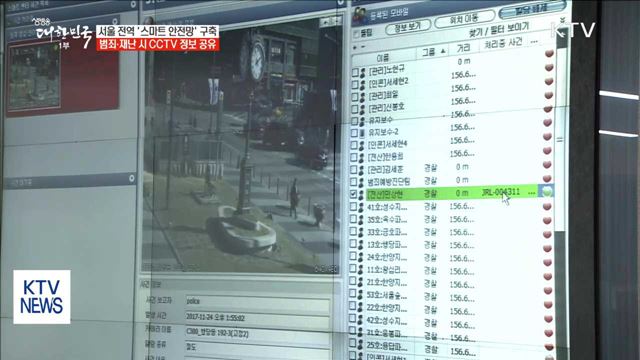Click the highlighted top-right pill button
This screenshot has width=640, height=360.
[x=532, y=9]
